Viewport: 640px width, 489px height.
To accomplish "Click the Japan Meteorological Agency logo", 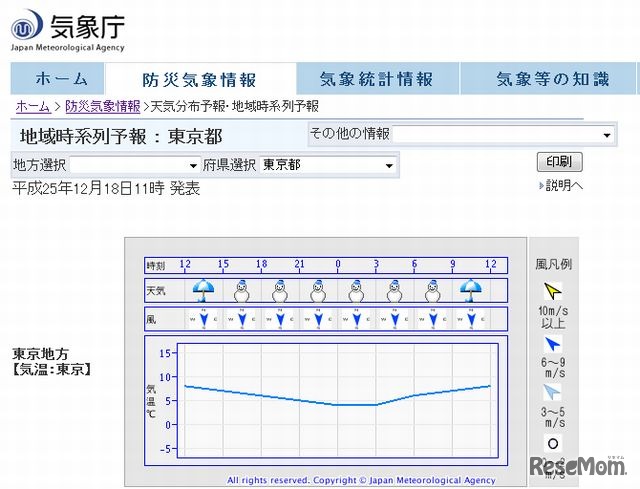I will (68, 31).
